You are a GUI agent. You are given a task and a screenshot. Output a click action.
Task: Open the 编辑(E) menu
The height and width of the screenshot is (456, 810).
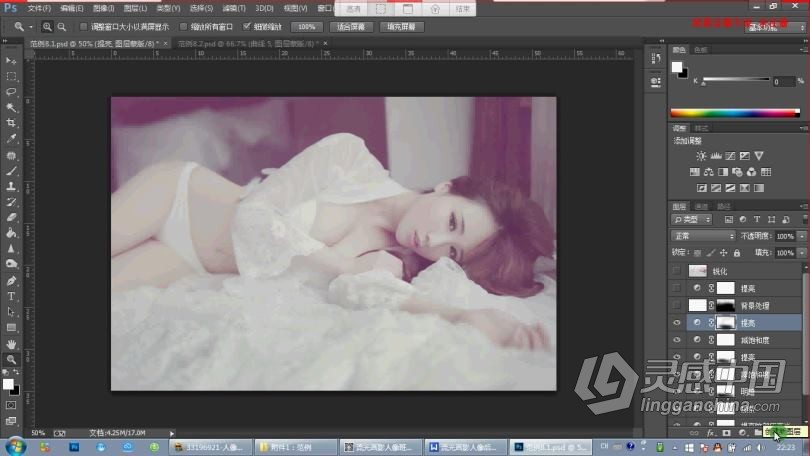coord(71,8)
